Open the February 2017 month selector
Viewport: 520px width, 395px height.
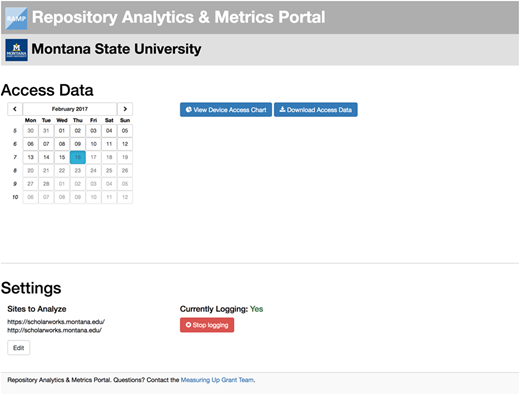pyautogui.click(x=70, y=109)
